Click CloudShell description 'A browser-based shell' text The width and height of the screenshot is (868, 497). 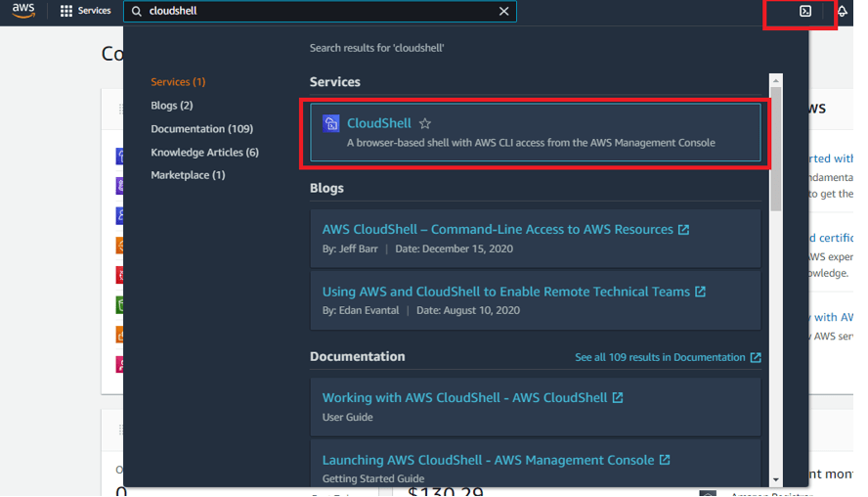click(x=531, y=143)
